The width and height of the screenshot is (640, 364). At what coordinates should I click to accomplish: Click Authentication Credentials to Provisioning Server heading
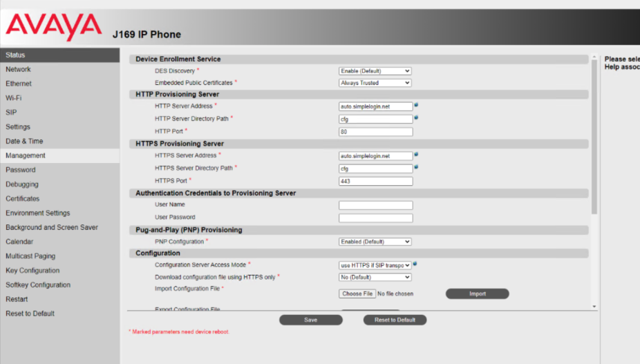[x=216, y=193]
